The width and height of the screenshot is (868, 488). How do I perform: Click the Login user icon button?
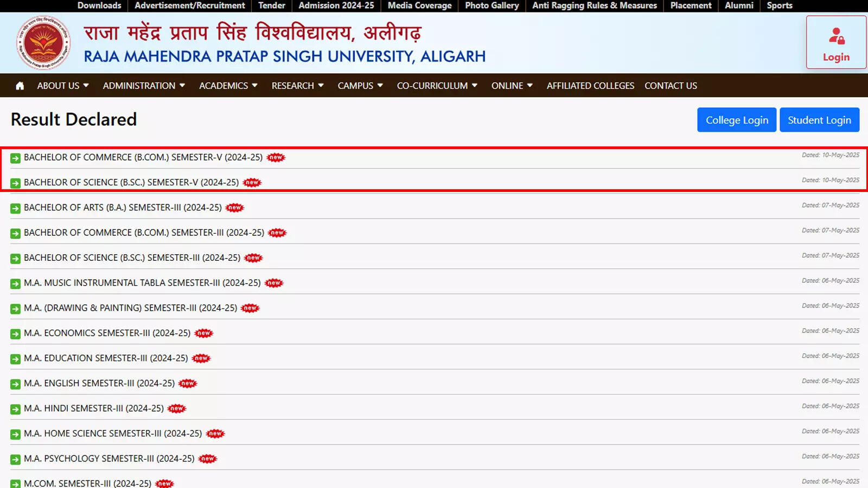[x=836, y=42]
